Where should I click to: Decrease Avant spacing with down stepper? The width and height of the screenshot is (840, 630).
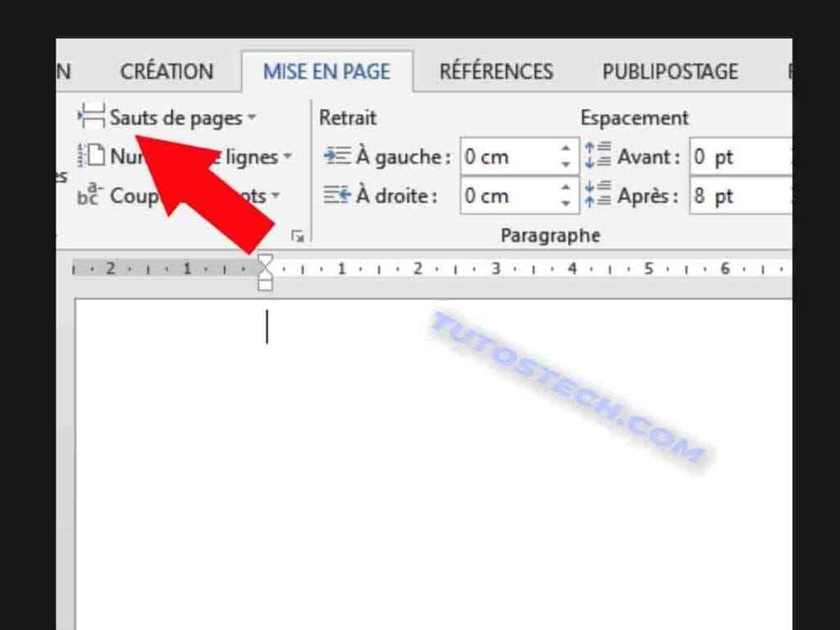pyautogui.click(x=790, y=164)
